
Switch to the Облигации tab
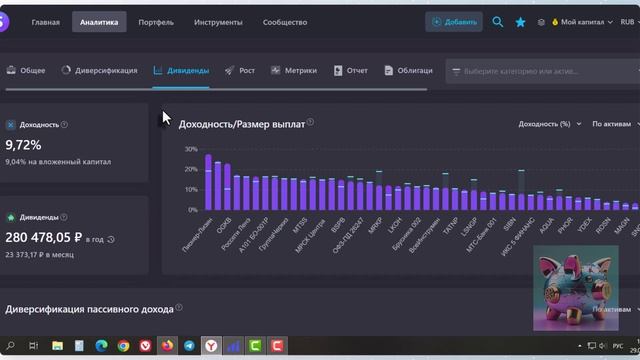[x=408, y=71]
